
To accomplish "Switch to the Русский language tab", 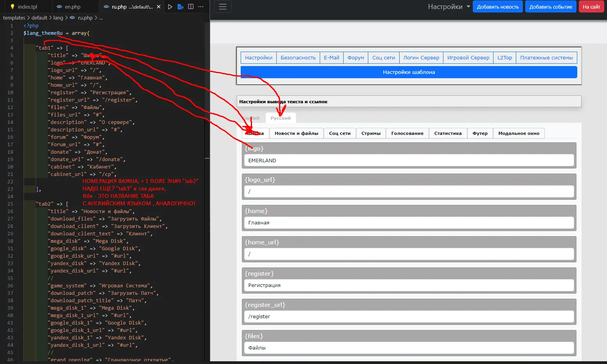I will [281, 118].
